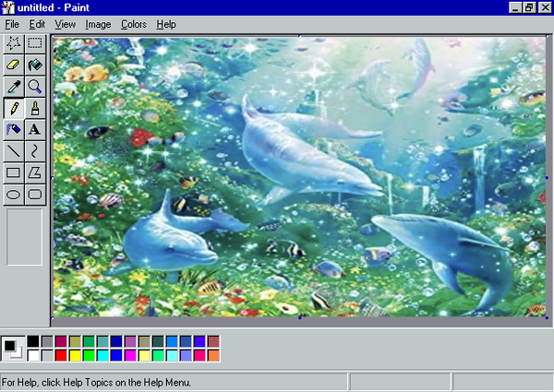Choose the navy blue palette swatch
554x392 pixels.
116,341
